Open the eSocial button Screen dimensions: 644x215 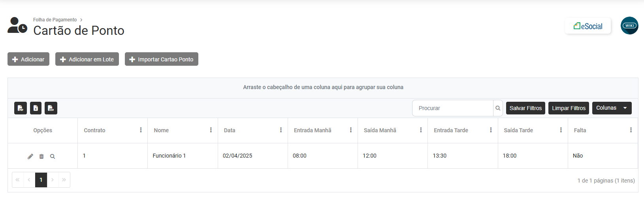click(588, 26)
